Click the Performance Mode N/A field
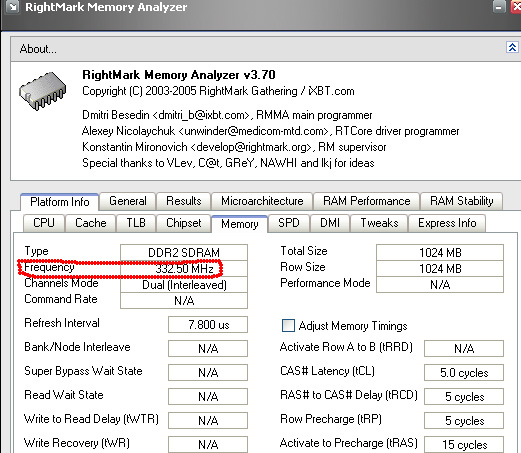 click(x=440, y=285)
